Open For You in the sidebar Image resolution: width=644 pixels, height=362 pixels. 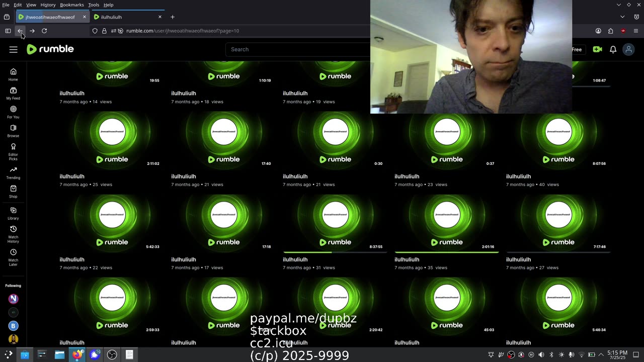(13, 112)
